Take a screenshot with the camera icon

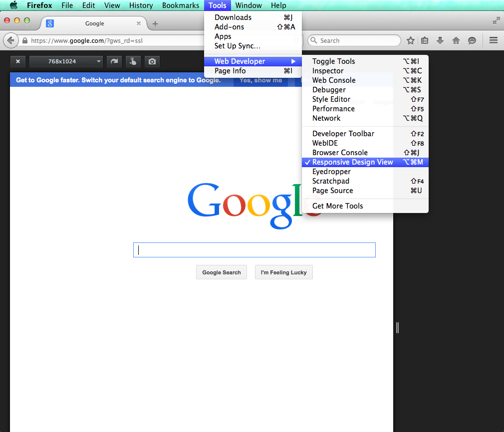click(152, 61)
